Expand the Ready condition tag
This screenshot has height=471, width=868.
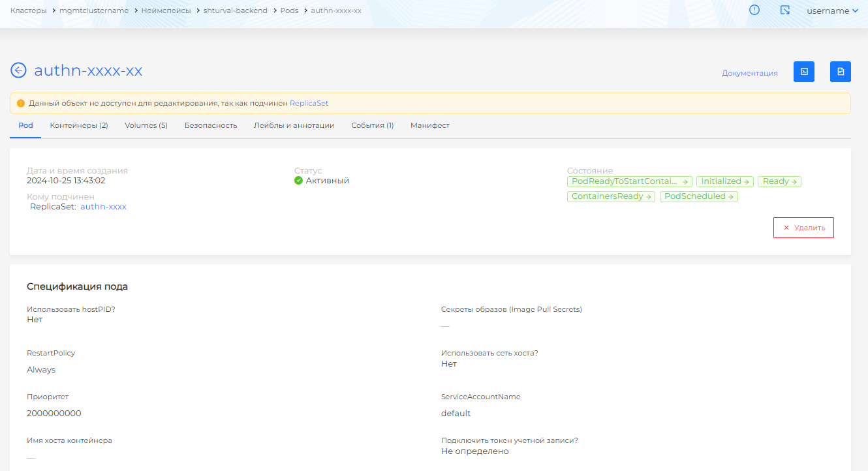coord(780,181)
